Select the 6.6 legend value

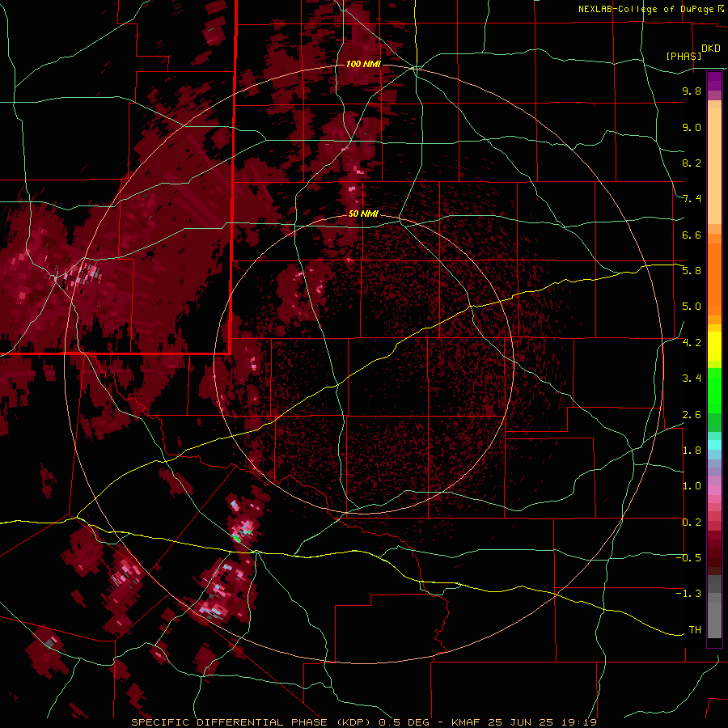coord(692,235)
